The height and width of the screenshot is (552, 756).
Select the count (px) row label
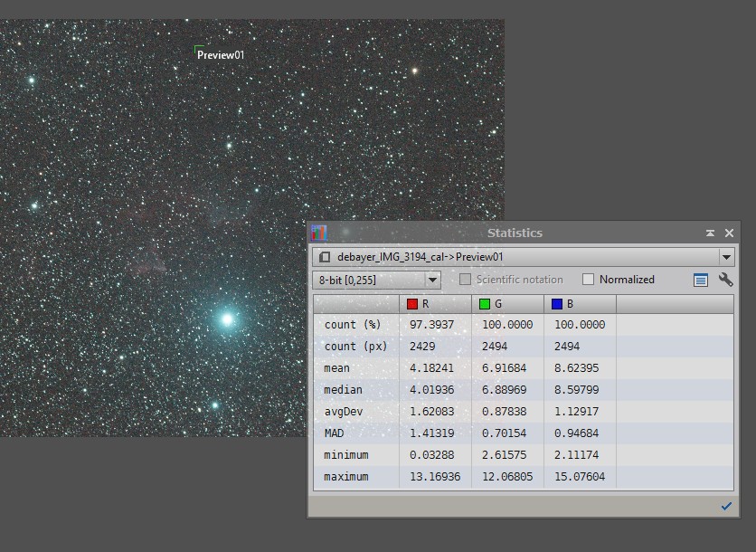355,347
